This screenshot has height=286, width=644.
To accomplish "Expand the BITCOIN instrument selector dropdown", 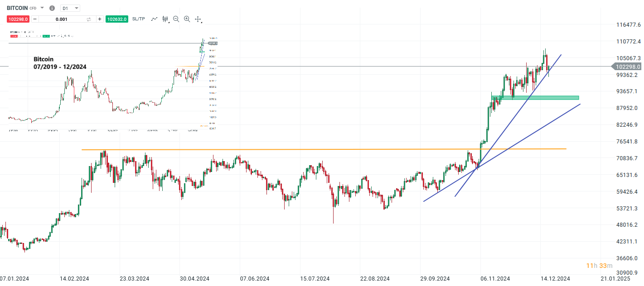I will click(42, 8).
